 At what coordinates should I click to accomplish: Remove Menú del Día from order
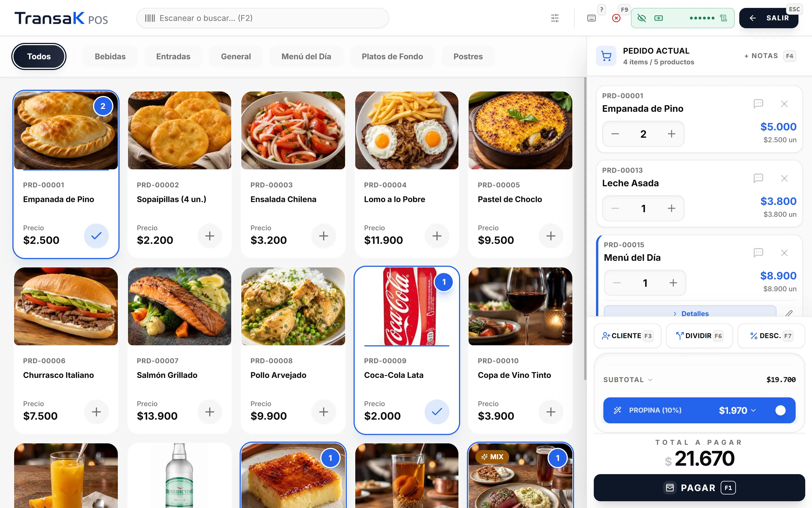[784, 253]
